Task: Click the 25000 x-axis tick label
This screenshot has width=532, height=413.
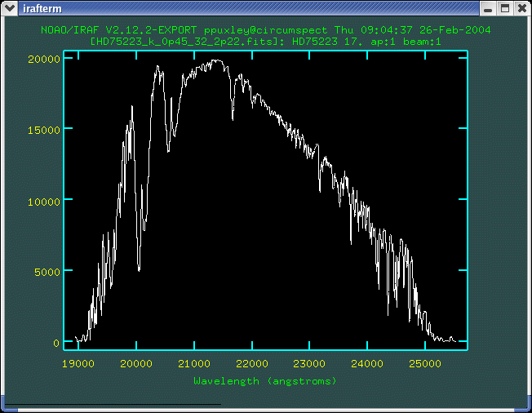Action: [425, 364]
